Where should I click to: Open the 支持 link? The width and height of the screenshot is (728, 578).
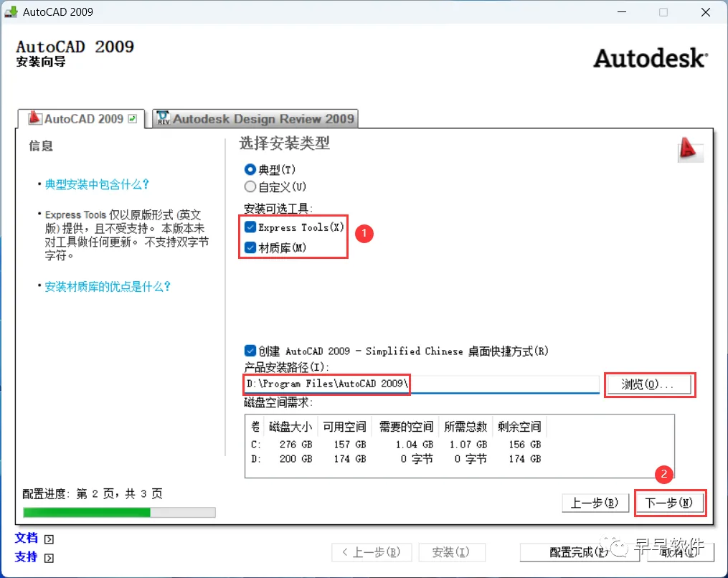(x=26, y=556)
